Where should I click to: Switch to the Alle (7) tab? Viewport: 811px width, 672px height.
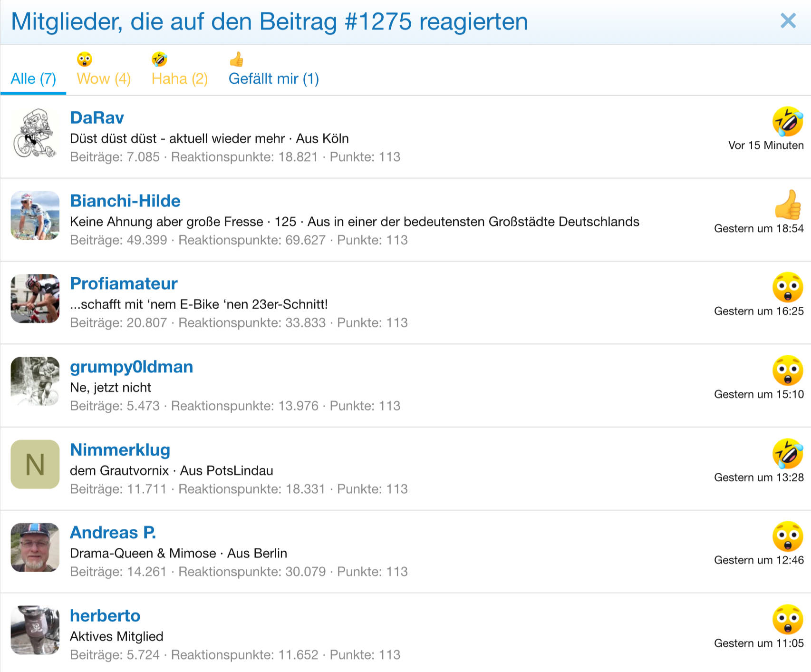(33, 78)
